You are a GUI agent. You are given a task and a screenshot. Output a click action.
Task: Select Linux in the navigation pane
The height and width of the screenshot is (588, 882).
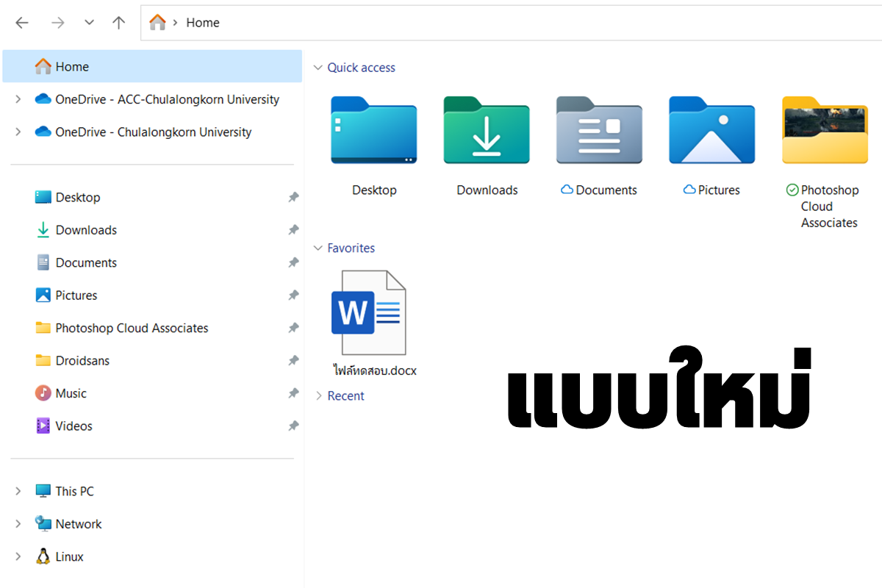coord(69,556)
